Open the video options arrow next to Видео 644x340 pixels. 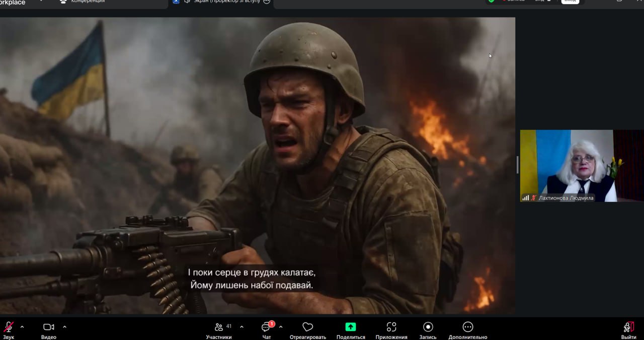pos(64,327)
